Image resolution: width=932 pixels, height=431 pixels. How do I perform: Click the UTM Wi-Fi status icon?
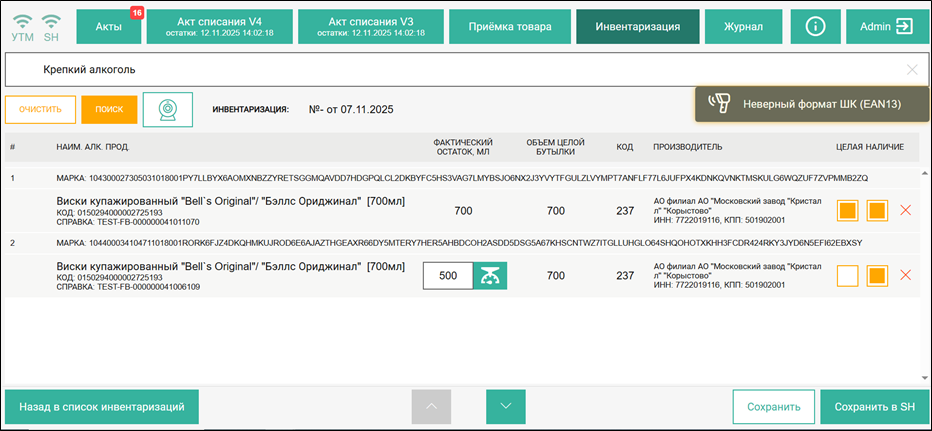click(x=22, y=20)
